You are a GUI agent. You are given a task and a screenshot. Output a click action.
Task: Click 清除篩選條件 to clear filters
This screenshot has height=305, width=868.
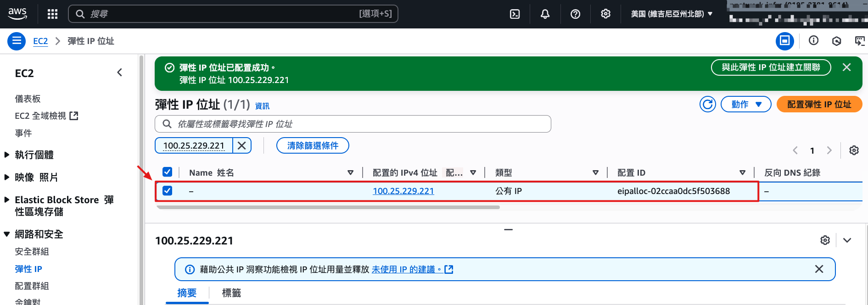pos(313,146)
